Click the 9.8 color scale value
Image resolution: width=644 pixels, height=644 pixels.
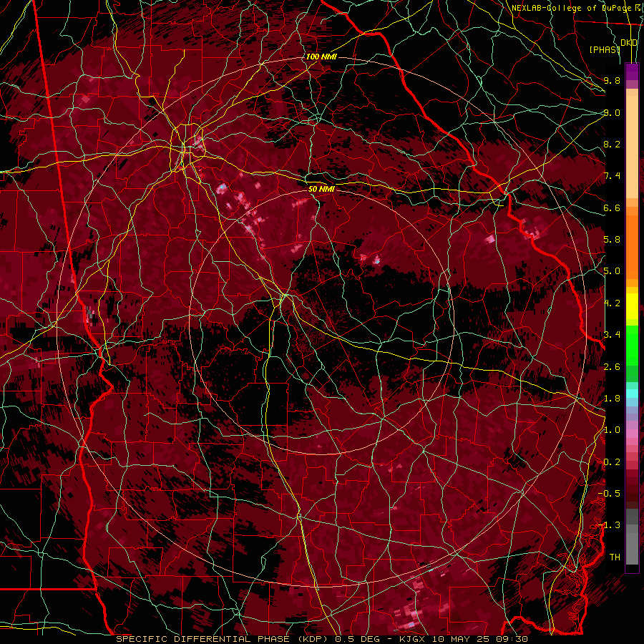612,80
